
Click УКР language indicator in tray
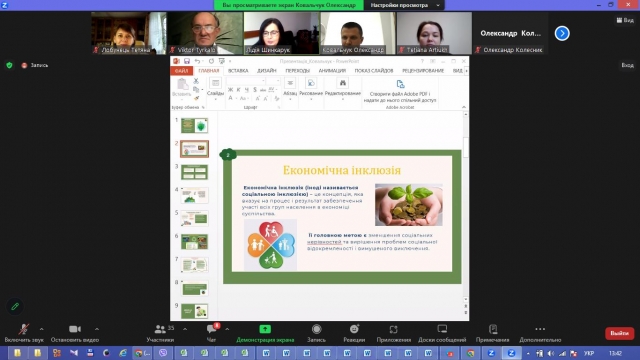pos(589,353)
